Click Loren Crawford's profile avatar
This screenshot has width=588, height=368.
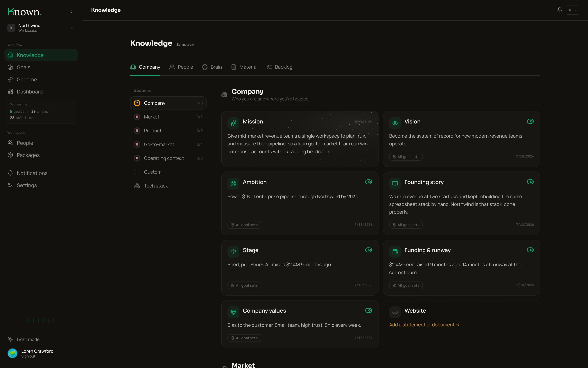[x=12, y=353]
